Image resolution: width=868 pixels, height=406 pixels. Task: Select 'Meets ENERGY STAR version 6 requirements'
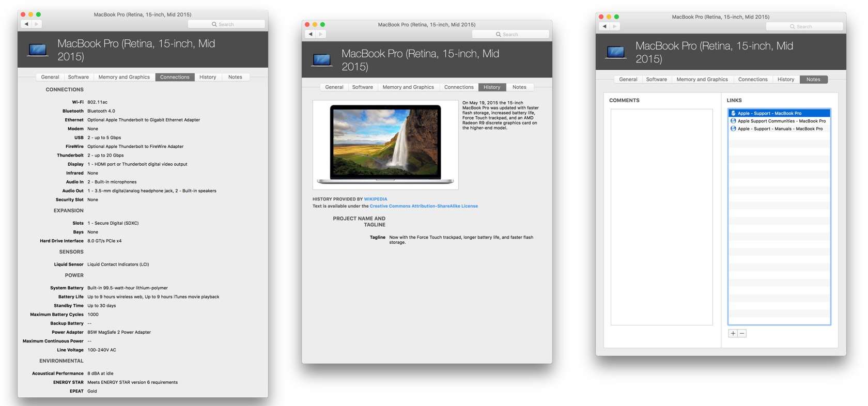tap(133, 382)
